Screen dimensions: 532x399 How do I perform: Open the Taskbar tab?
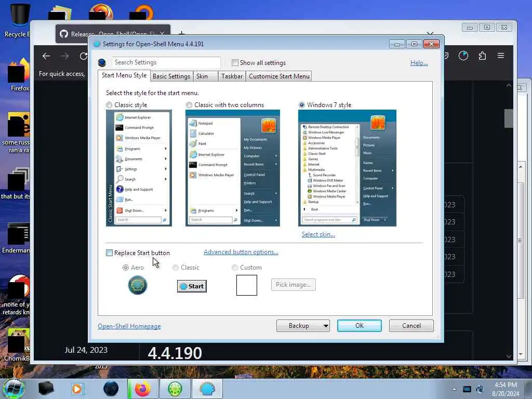click(232, 76)
